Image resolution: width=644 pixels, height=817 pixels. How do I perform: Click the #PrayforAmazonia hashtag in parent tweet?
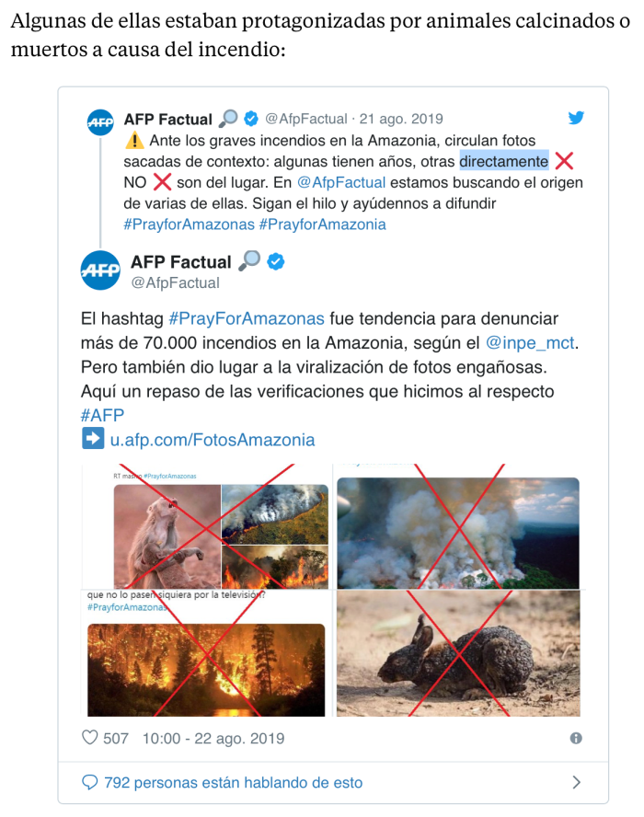click(323, 224)
